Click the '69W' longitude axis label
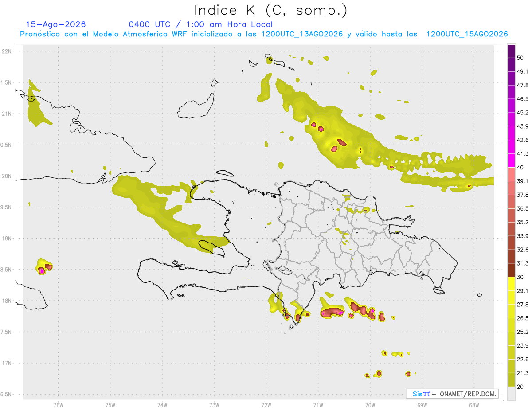The width and height of the screenshot is (532, 411). coord(422,405)
